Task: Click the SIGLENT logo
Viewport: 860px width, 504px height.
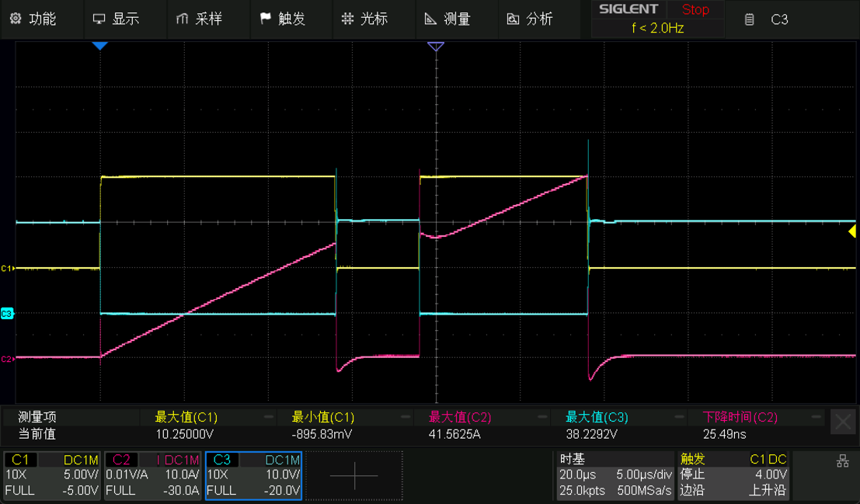Action: [628, 9]
